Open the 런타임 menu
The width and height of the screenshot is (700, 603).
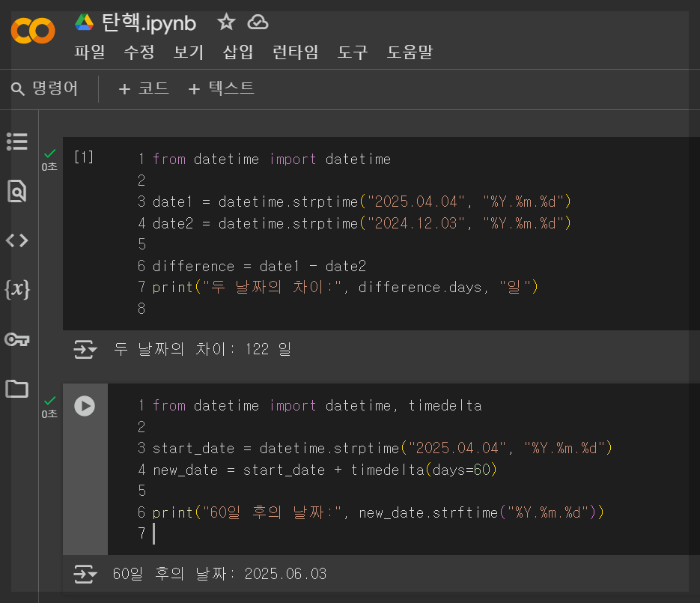(x=295, y=52)
